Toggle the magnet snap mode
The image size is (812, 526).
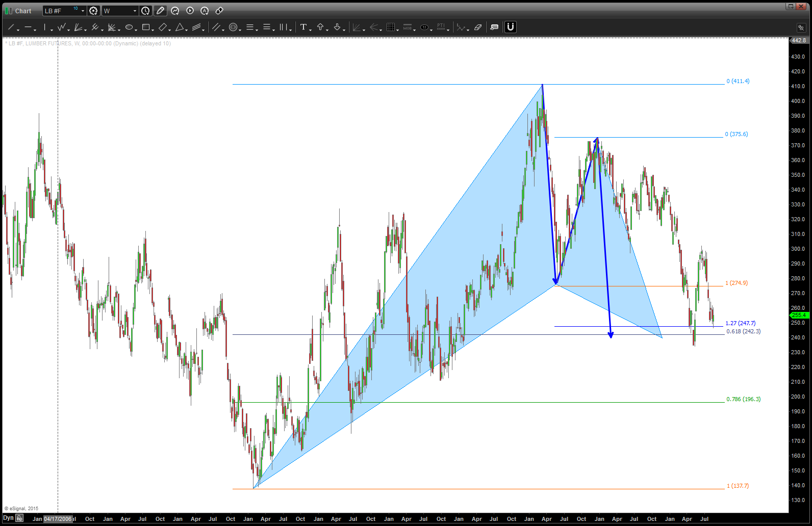coord(510,27)
